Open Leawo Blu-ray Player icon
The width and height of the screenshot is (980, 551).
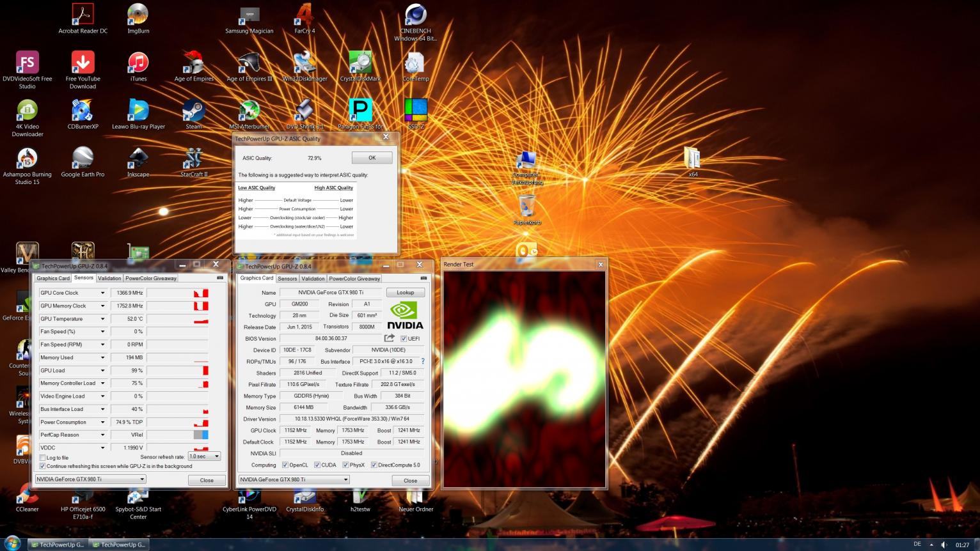138,114
